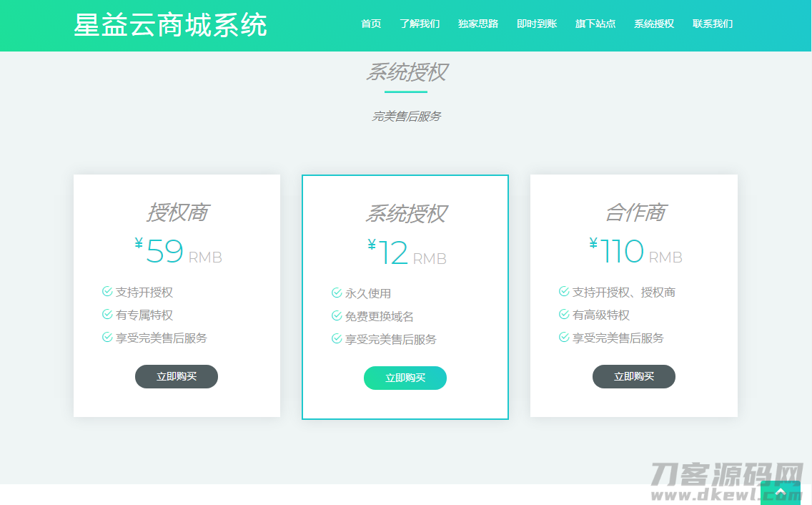Select 即时到账 in the top menu
Image resolution: width=812 pixels, height=505 pixels.
pyautogui.click(x=537, y=24)
